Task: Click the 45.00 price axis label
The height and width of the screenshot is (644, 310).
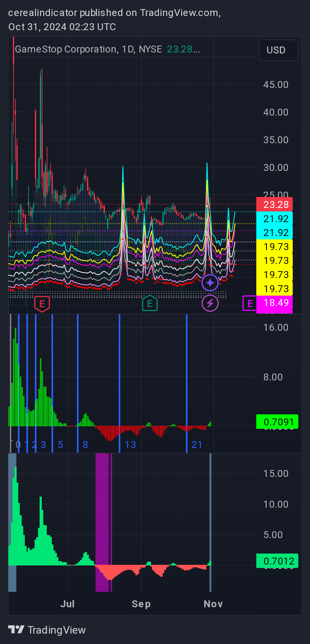Action: tap(276, 85)
